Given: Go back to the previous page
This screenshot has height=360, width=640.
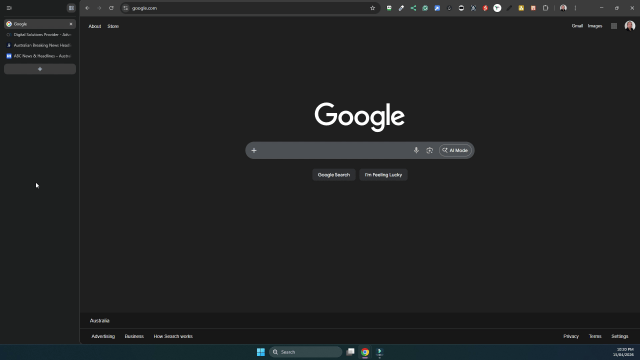Looking at the screenshot, I should tap(87, 8).
